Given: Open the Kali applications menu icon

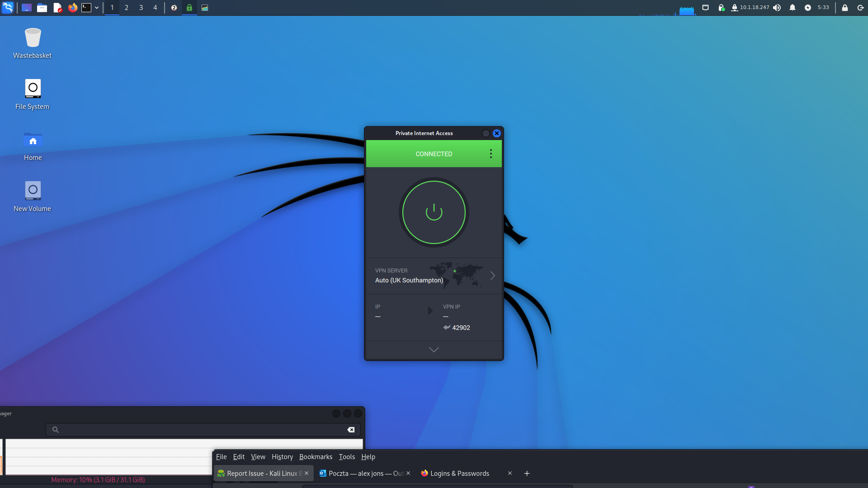Looking at the screenshot, I should pos(8,8).
